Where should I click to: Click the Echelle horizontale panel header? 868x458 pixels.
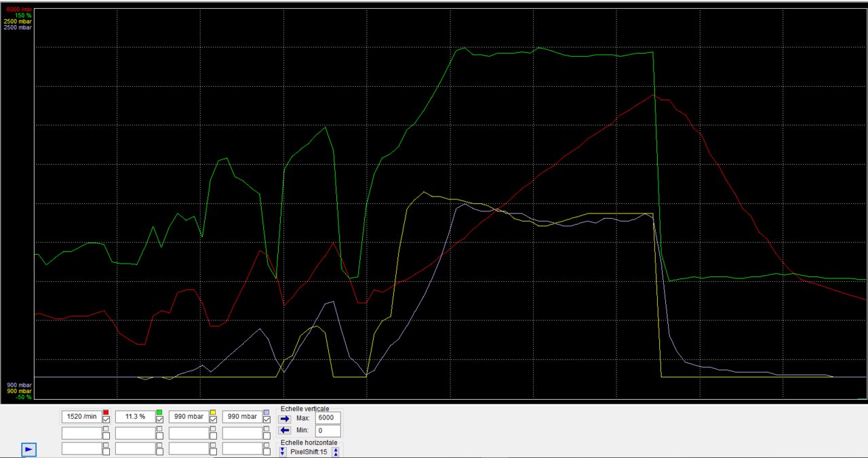point(309,442)
